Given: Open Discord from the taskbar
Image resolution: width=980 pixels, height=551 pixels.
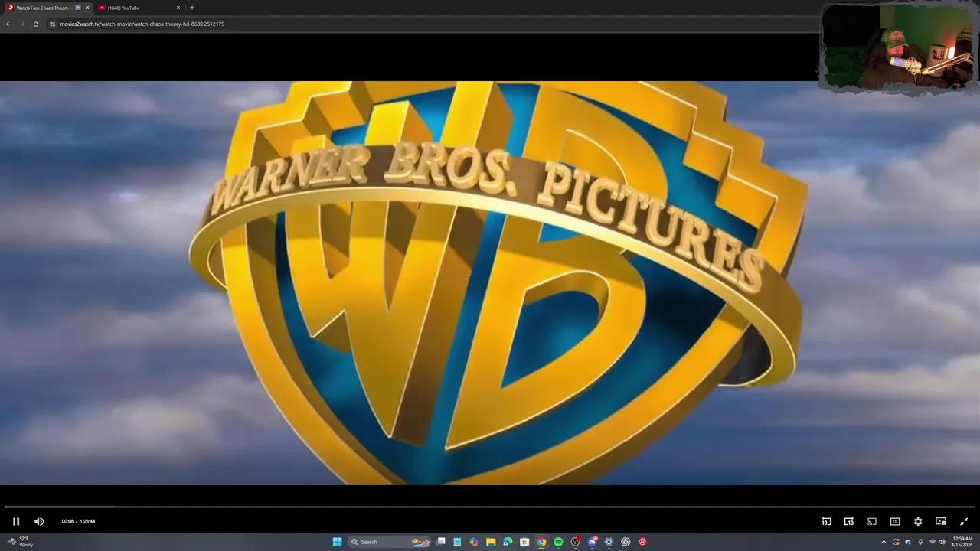Looking at the screenshot, I should (x=592, y=542).
